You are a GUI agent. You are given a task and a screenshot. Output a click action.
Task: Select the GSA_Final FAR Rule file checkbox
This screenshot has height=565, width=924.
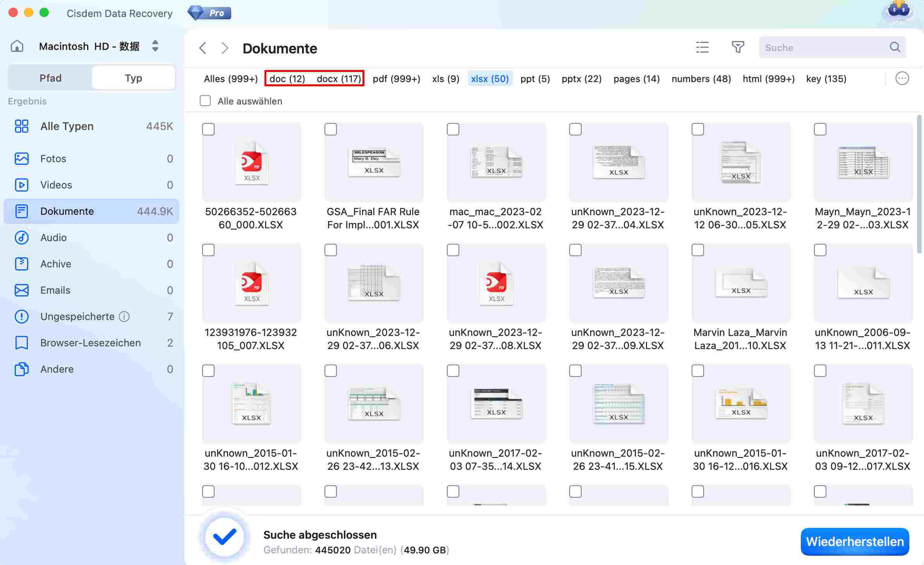(x=331, y=129)
